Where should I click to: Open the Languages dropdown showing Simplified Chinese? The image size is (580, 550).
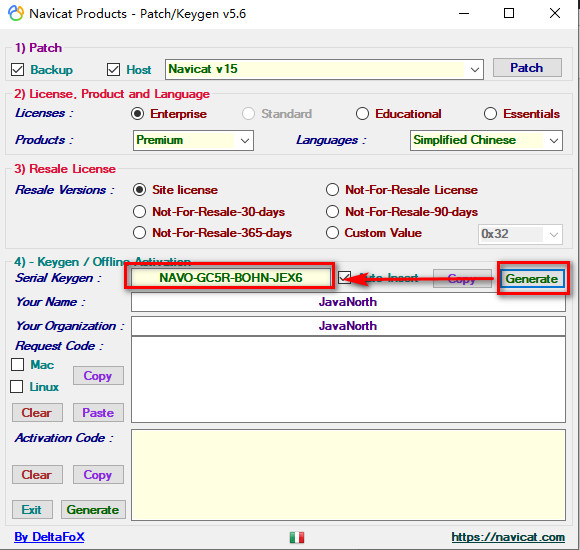[486, 140]
